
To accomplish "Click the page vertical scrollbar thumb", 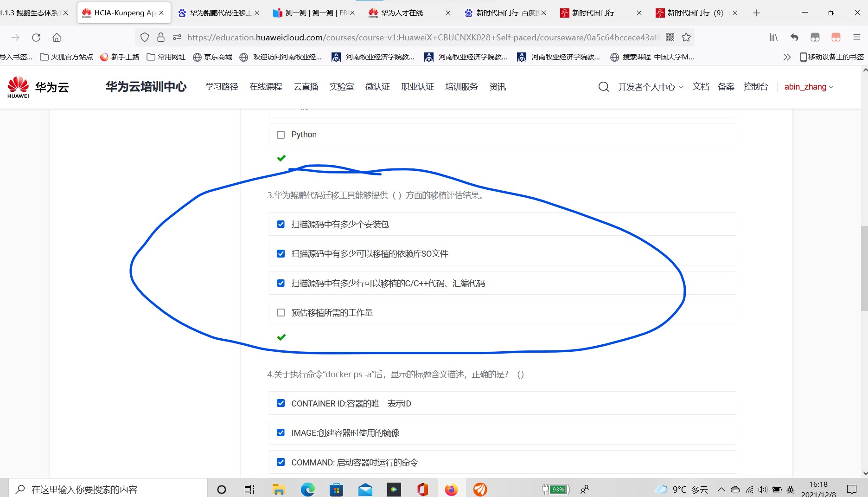I will pyautogui.click(x=864, y=268).
